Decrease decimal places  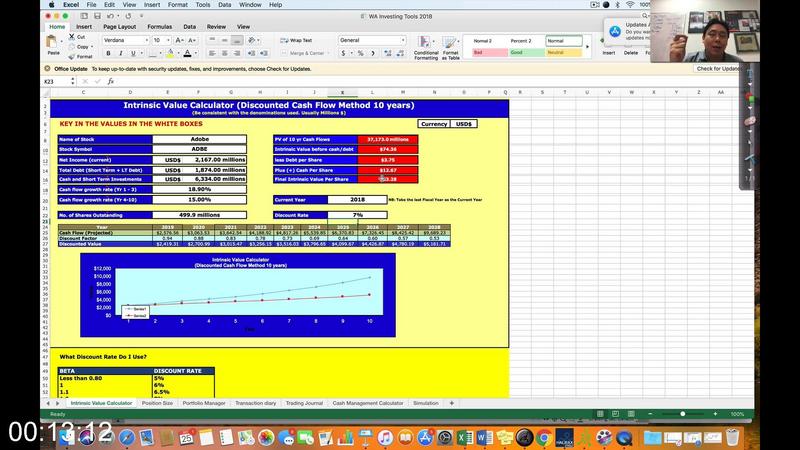[401, 53]
